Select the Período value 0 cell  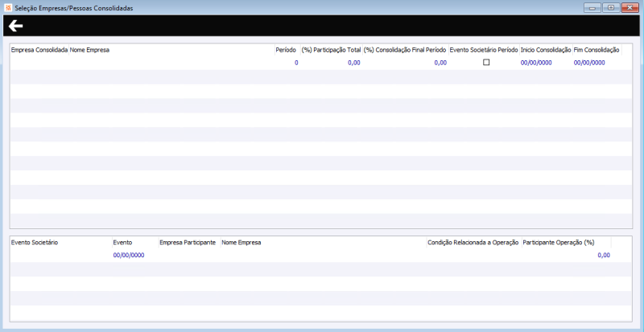coord(287,63)
